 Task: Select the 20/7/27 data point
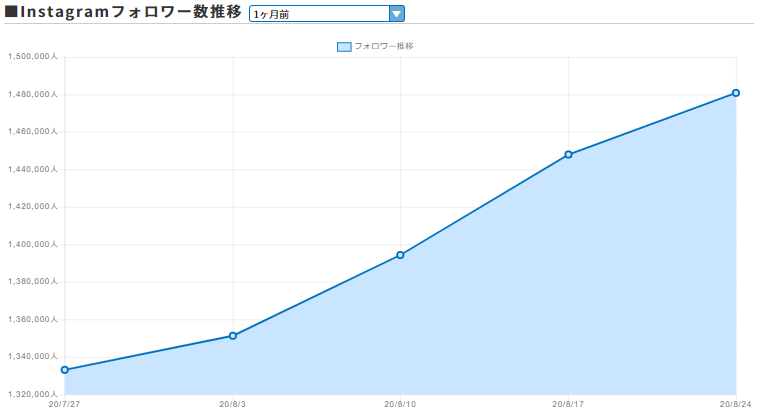(64, 370)
